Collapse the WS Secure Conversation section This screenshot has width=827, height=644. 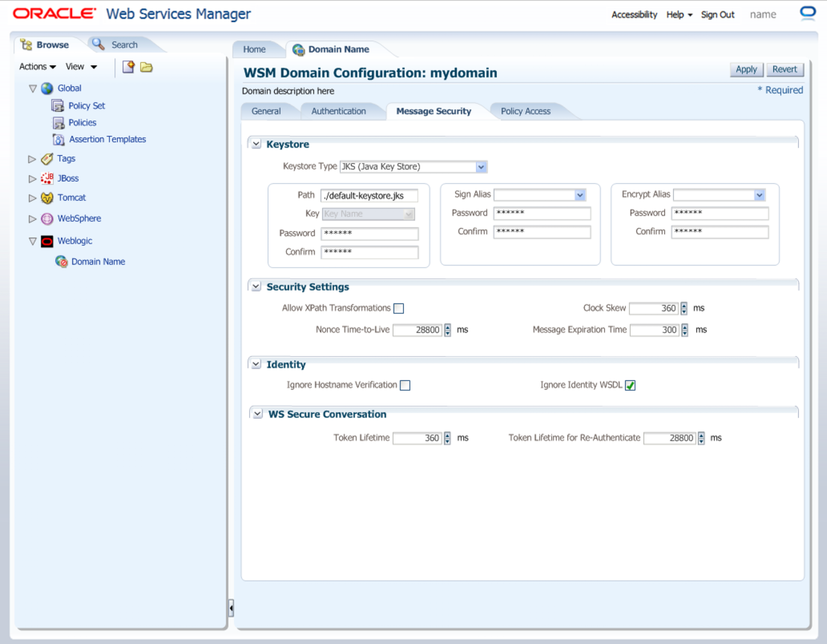(x=258, y=414)
